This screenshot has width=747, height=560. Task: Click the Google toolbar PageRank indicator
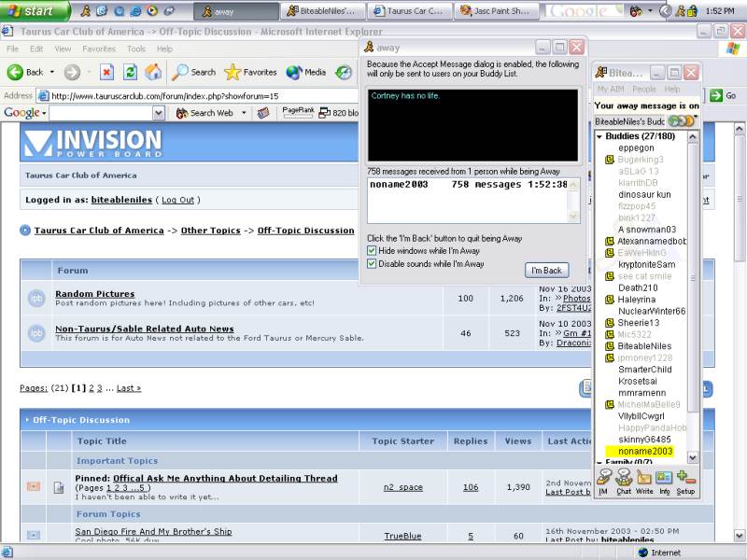point(298,112)
